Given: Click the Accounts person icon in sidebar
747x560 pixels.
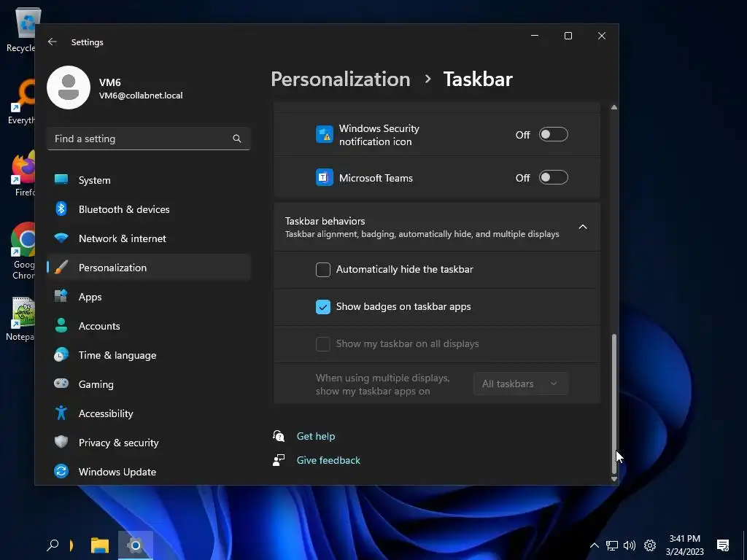Looking at the screenshot, I should click(61, 325).
